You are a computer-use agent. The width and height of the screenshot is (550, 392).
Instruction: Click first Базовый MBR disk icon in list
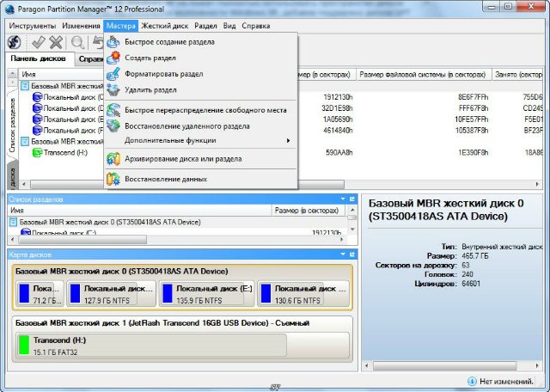25,86
